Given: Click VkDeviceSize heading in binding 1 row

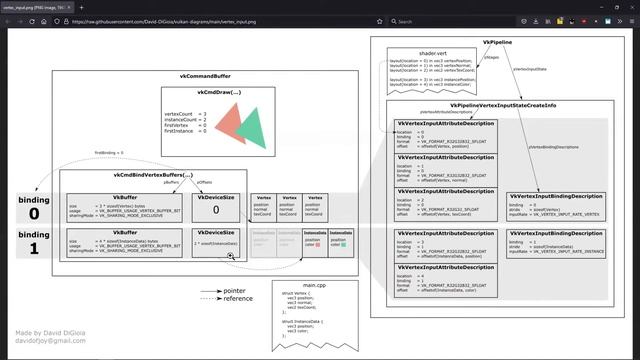Looking at the screenshot, I should (x=216, y=232).
